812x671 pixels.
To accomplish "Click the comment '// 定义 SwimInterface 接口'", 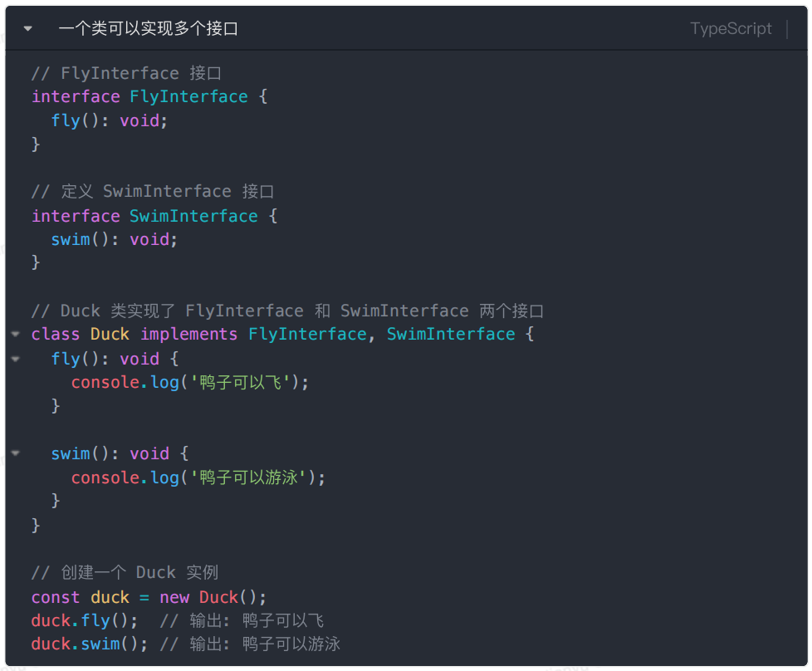I will (153, 191).
